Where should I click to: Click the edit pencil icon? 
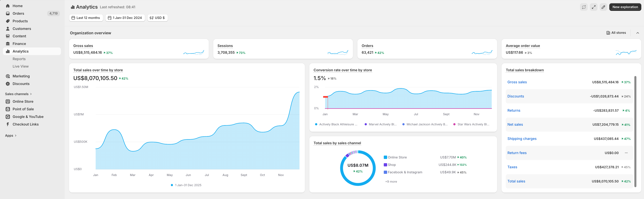tap(603, 7)
